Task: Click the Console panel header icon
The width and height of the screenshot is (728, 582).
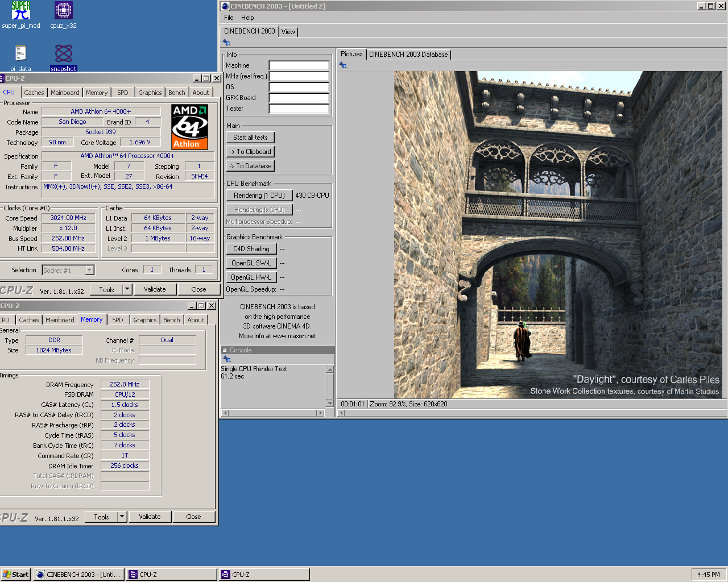Action: pyautogui.click(x=225, y=350)
